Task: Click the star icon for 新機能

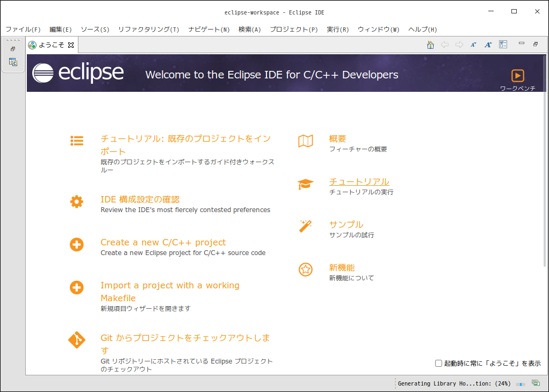Action: 306,270
